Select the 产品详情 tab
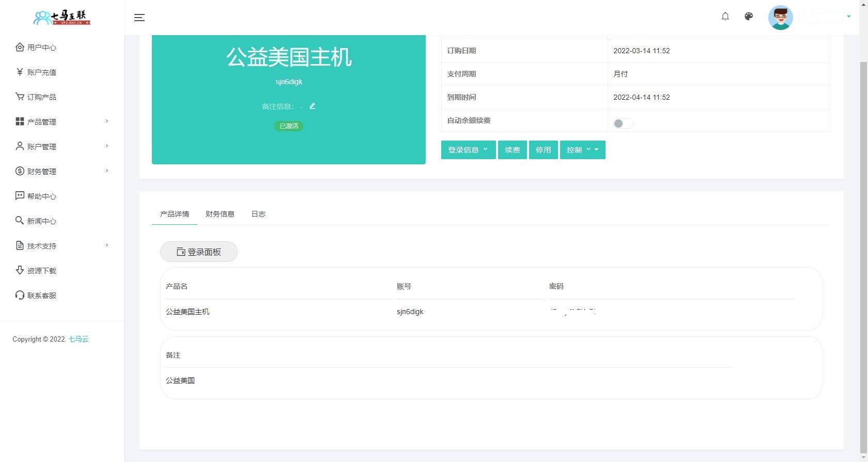The height and width of the screenshot is (462, 868). coord(175,214)
